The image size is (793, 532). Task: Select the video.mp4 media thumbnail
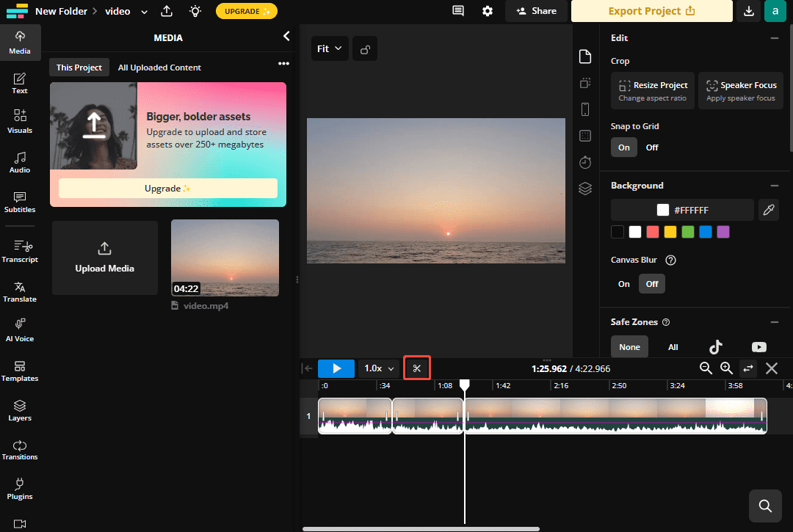pyautogui.click(x=225, y=258)
